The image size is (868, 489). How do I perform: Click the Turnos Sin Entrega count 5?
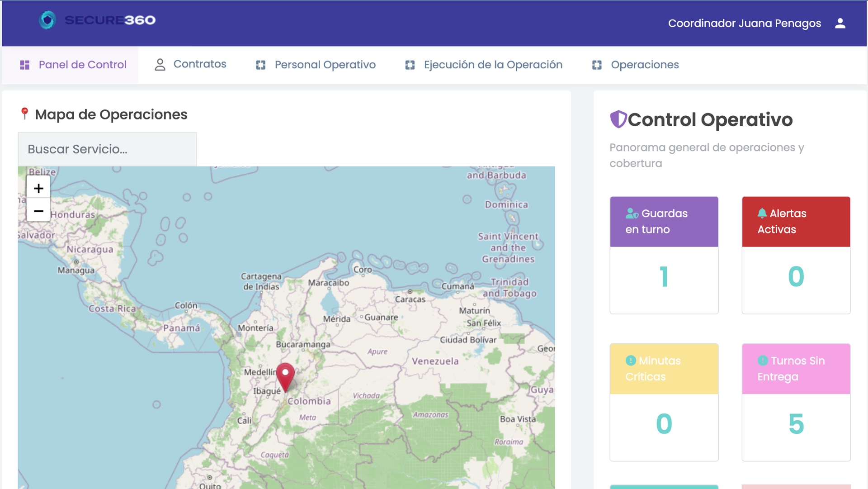coord(796,424)
